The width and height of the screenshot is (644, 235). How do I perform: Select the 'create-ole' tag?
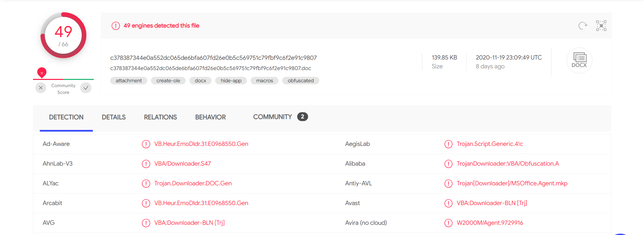(x=168, y=81)
